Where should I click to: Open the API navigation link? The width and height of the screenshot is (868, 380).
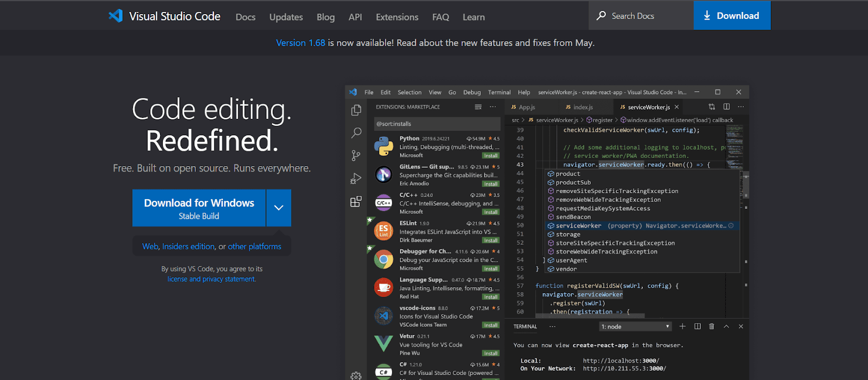pos(355,17)
